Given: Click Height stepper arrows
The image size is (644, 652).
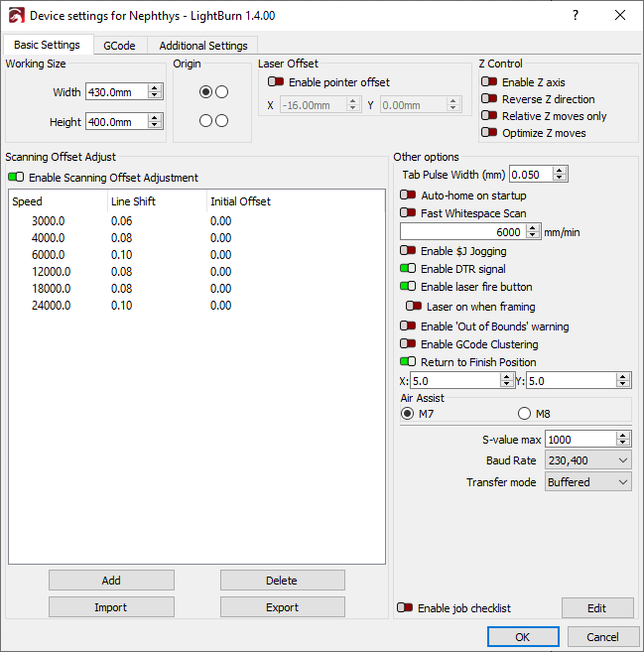Looking at the screenshot, I should coord(155,121).
